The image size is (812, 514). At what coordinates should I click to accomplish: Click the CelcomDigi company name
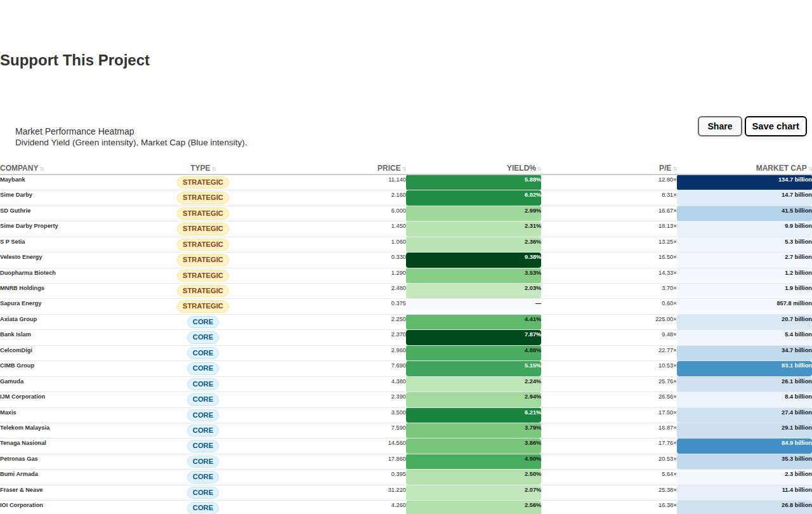click(16, 350)
